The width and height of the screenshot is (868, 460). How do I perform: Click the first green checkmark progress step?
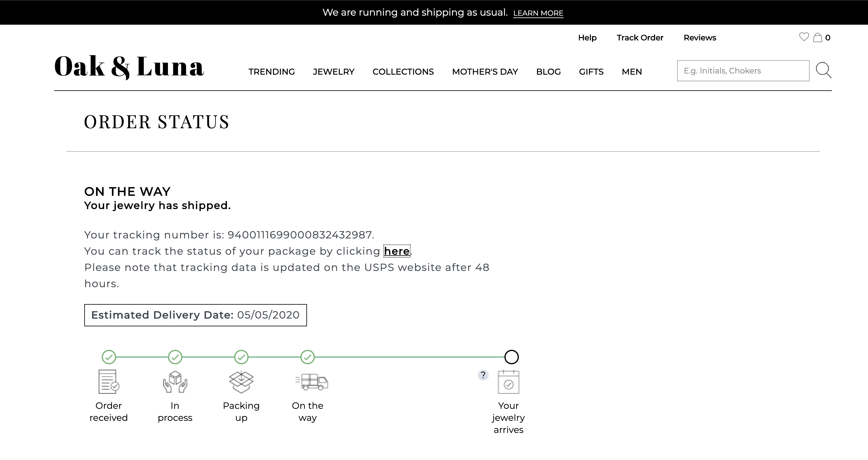click(x=109, y=357)
